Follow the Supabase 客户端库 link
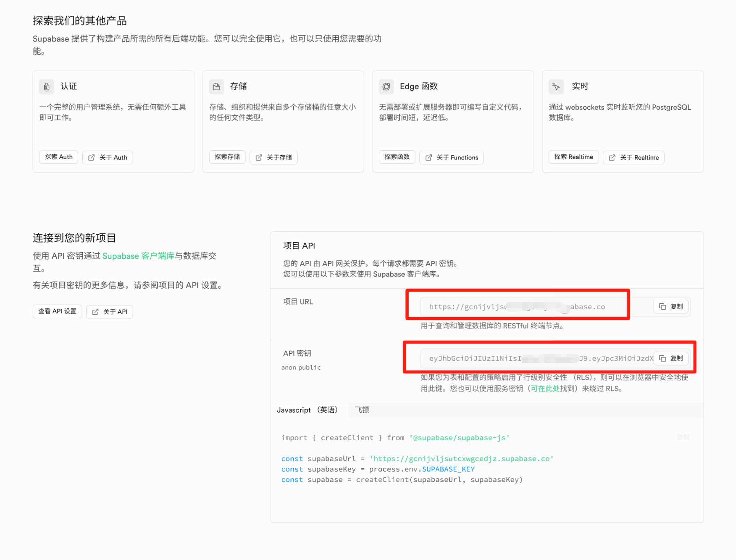Screen dimensions: 736x560 point(138,256)
